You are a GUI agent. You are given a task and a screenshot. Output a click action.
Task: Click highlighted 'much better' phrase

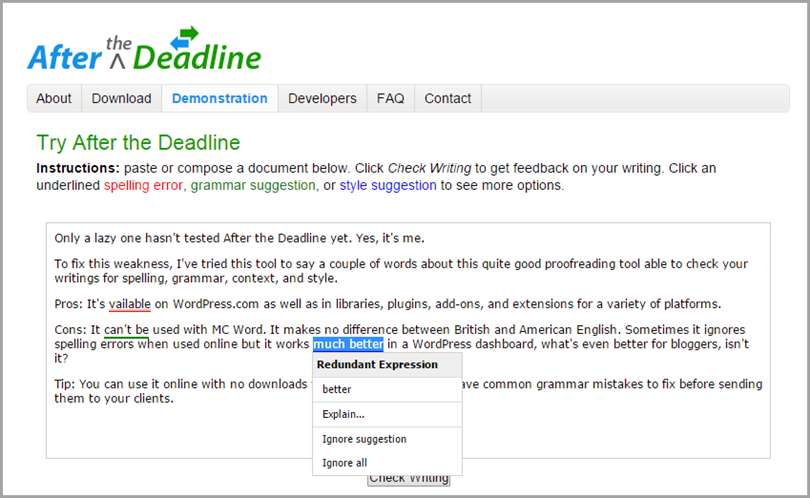[348, 344]
